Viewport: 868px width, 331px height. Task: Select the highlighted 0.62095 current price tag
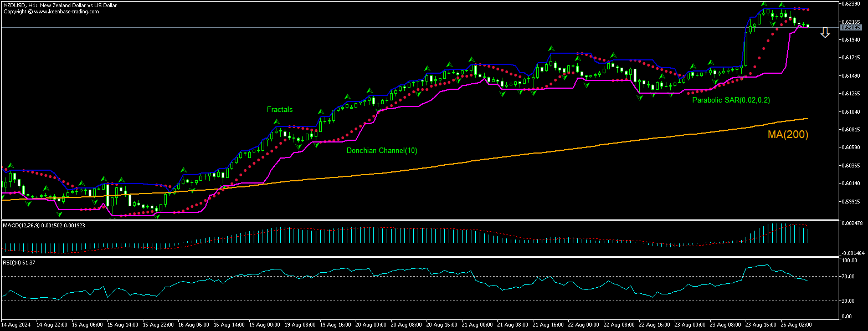click(851, 26)
